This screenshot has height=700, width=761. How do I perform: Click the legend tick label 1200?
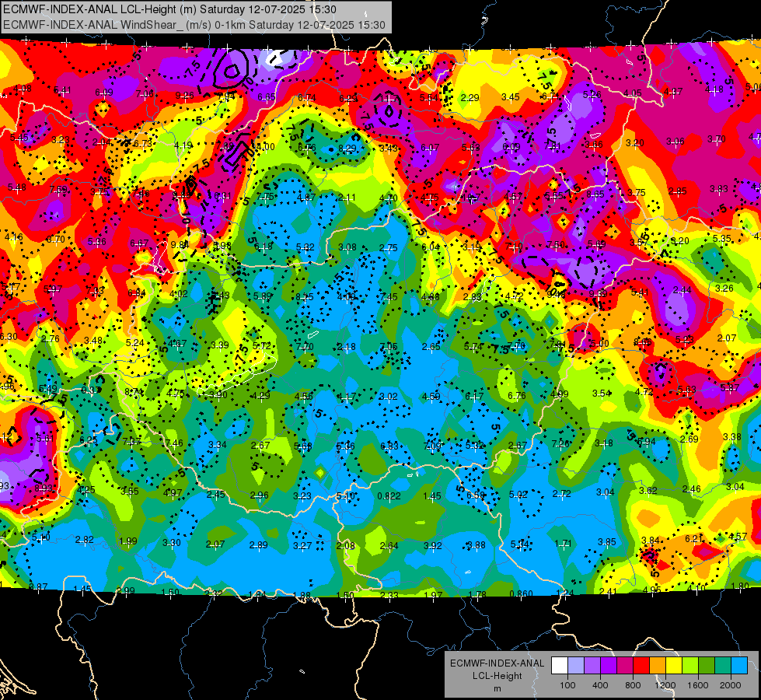[x=665, y=685]
